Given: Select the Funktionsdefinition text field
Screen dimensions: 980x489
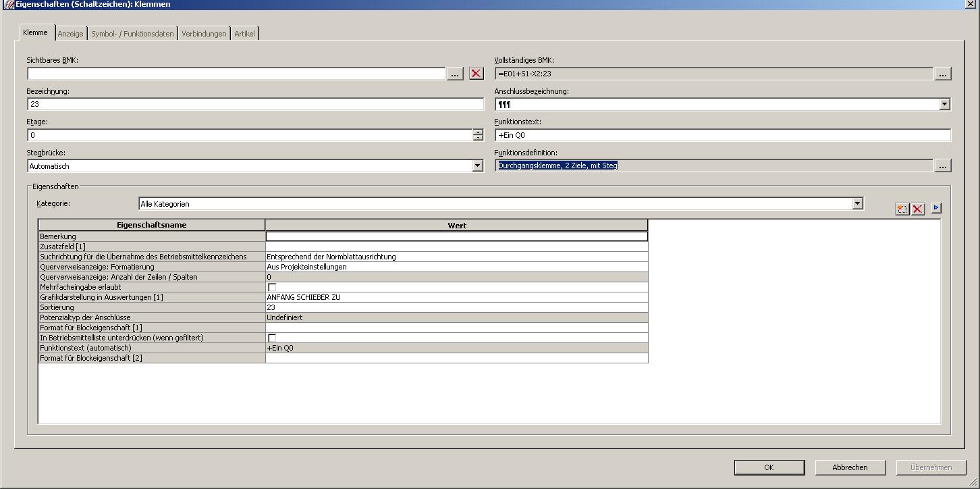Looking at the screenshot, I should 714,165.
